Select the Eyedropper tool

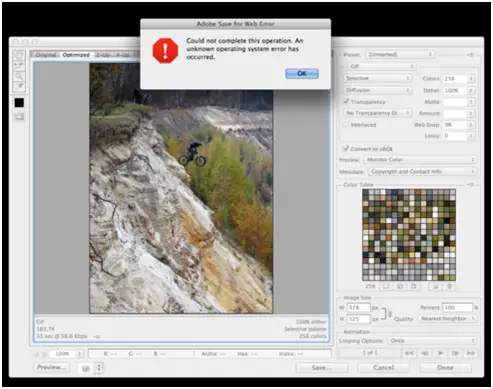tap(19, 87)
